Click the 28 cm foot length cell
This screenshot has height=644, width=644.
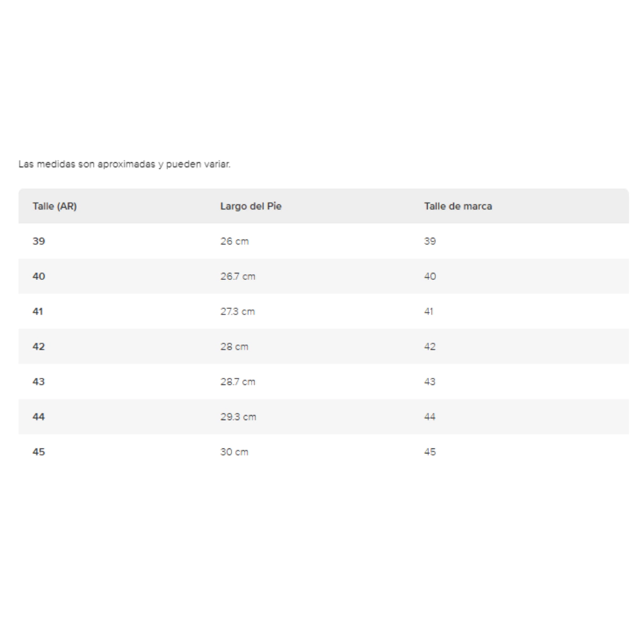pos(235,347)
